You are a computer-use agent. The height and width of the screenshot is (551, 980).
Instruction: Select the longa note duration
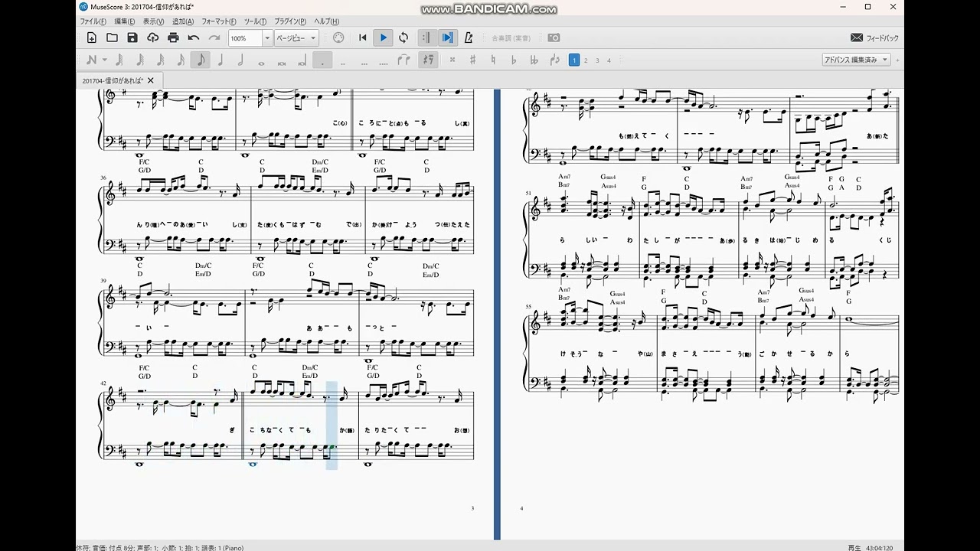pyautogui.click(x=302, y=60)
